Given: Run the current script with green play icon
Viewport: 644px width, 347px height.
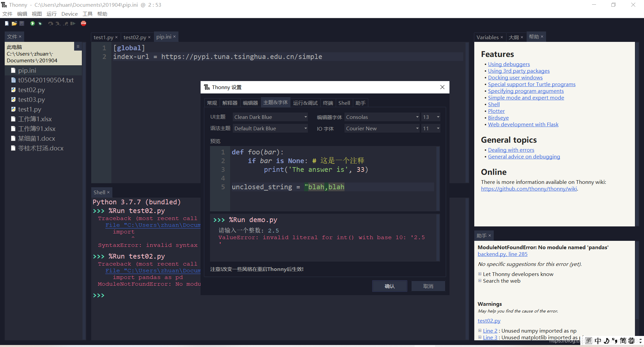Looking at the screenshot, I should (33, 23).
